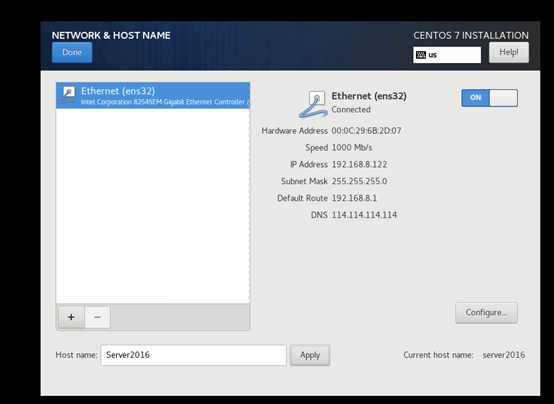Image resolution: width=554 pixels, height=404 pixels.
Task: Click the speed value 1000 Mb/s
Action: [x=352, y=147]
